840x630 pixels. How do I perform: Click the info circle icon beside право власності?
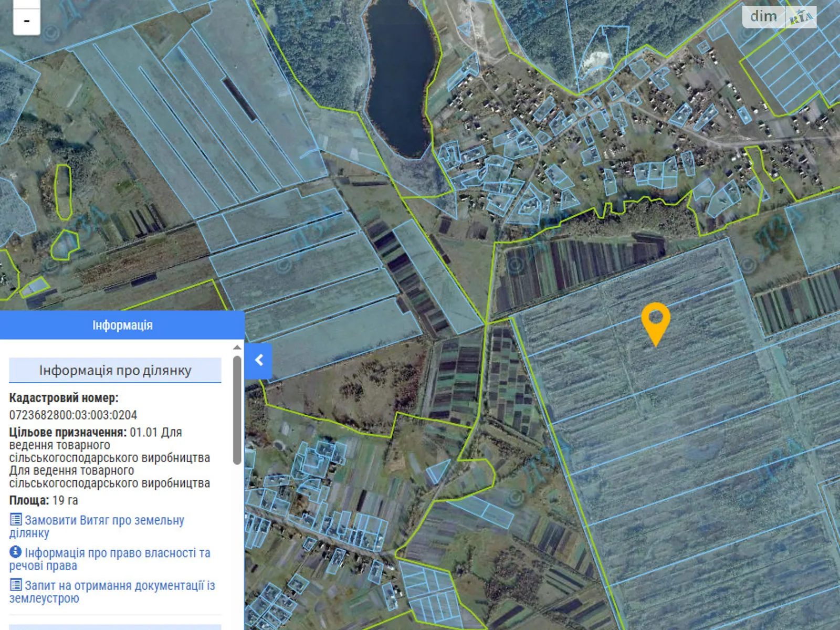(16, 552)
